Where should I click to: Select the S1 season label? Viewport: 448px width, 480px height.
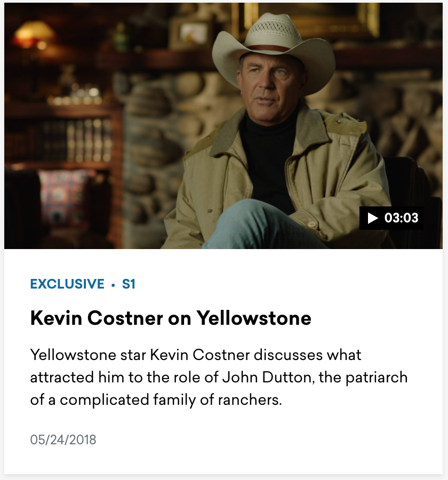(129, 284)
